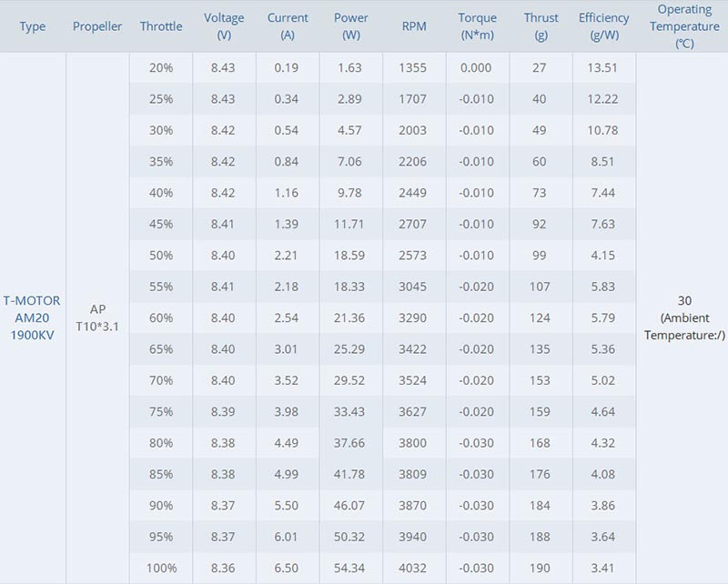Select the 54.34 power value
This screenshot has height=584, width=728.
(349, 568)
